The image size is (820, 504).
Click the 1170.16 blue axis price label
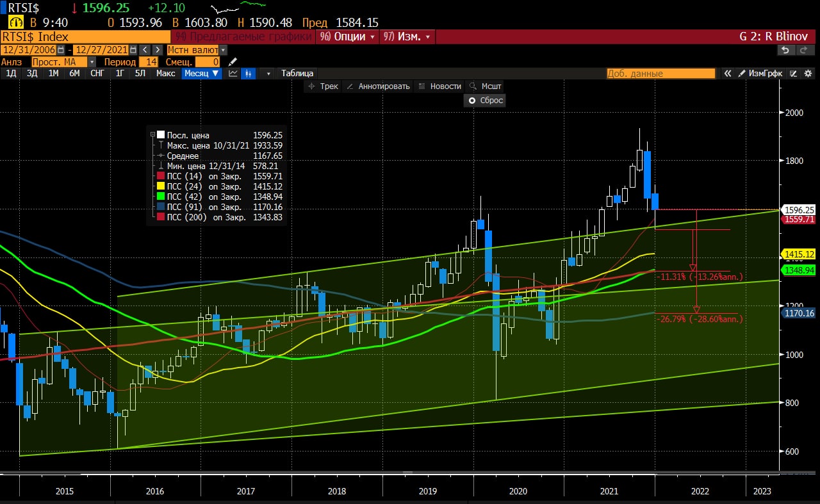point(799,313)
